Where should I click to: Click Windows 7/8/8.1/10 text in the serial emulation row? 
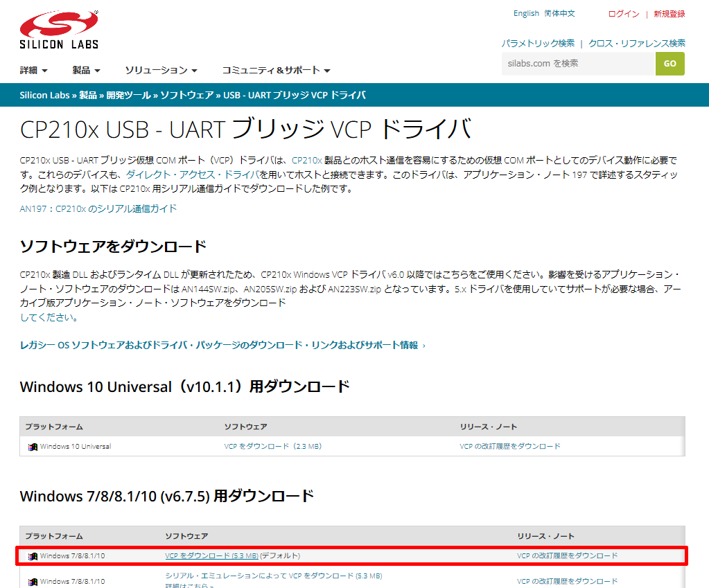(x=72, y=581)
